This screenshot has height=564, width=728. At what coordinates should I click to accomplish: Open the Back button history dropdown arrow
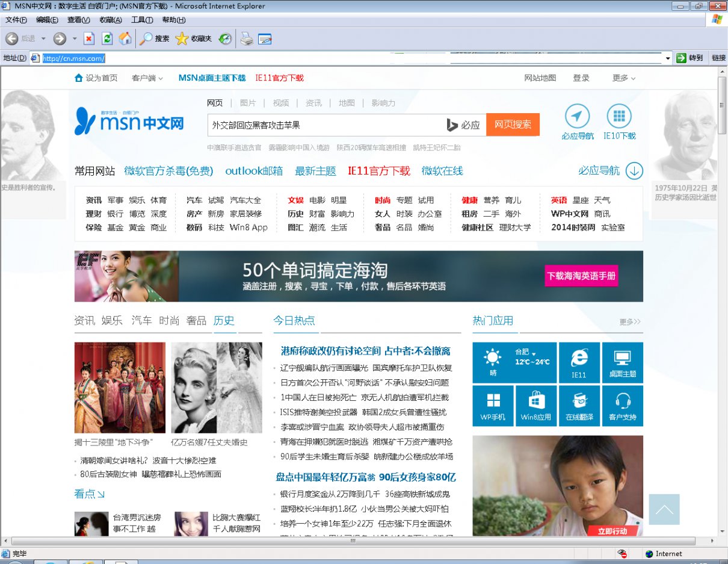pos(43,39)
